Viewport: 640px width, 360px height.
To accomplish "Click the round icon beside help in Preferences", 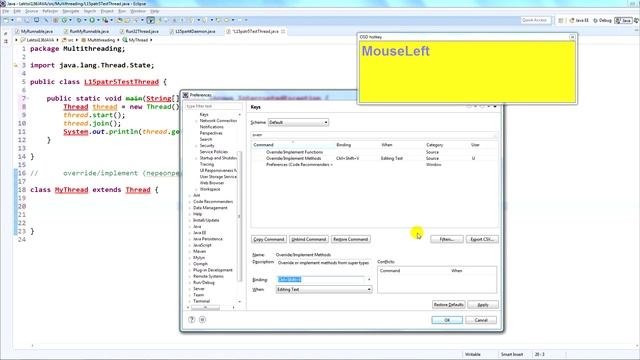I will [202, 320].
